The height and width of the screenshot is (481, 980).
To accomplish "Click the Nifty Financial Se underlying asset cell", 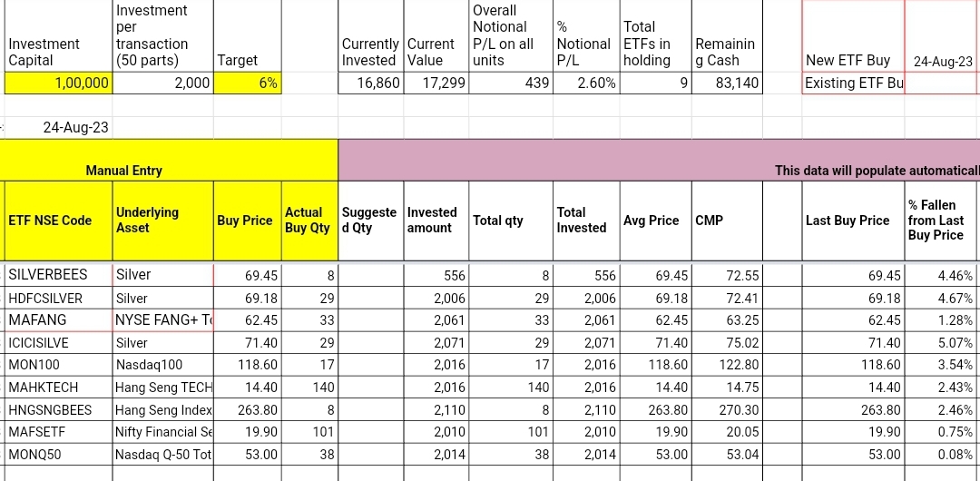I will tap(163, 432).
